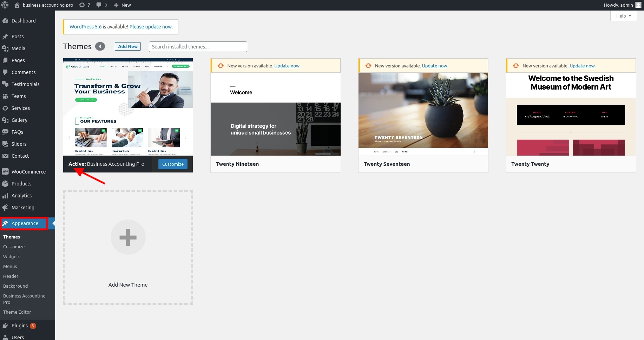This screenshot has height=340, width=644.
Task: Click the updates icon showing 7
Action: point(82,5)
